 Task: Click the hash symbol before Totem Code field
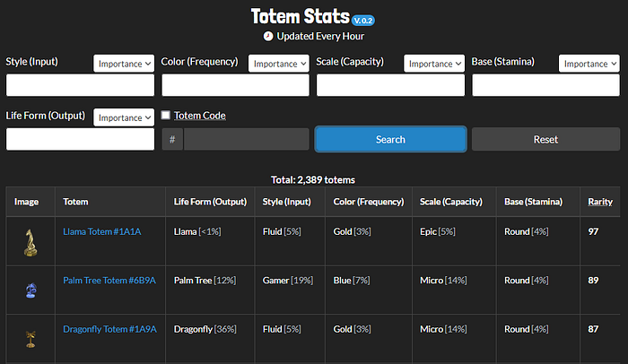coord(172,139)
